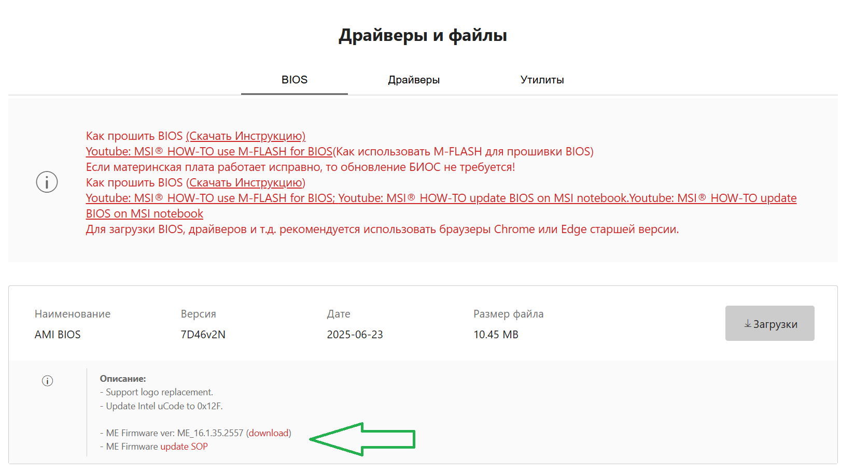Open the BIOS tab
868x474 pixels.
pos(295,80)
